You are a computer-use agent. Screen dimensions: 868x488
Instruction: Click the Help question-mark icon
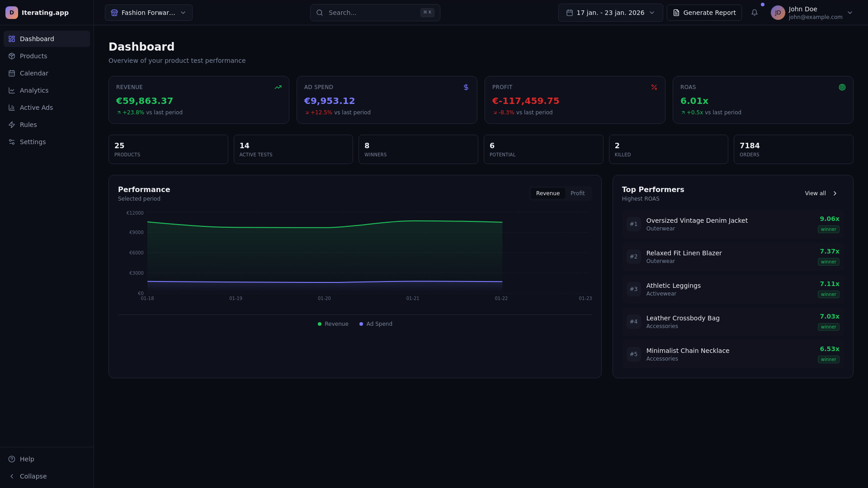(x=12, y=459)
